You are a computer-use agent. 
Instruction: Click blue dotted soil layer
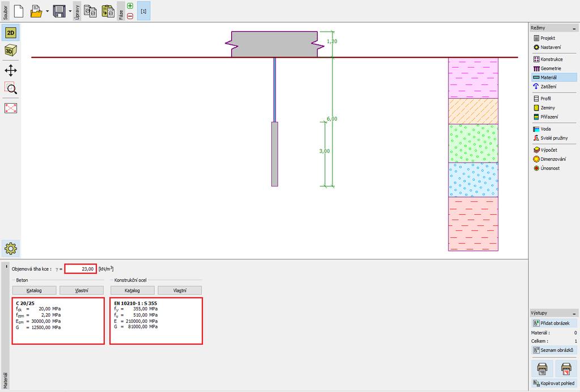473,180
